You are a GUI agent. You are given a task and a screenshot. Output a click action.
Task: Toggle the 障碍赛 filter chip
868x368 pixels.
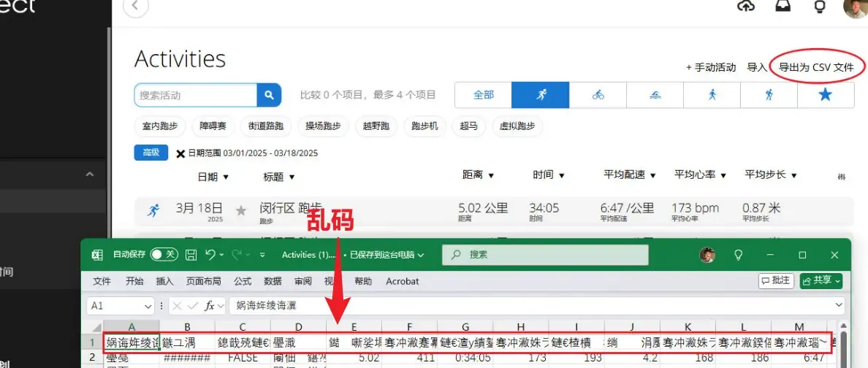coord(213,126)
